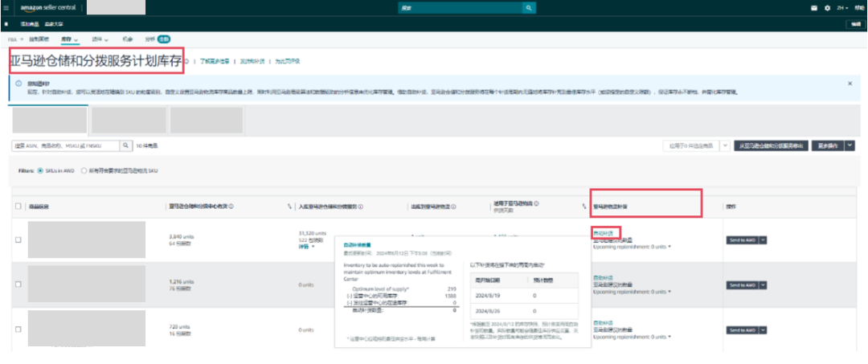Dismiss the blue notice banner
This screenshot has height=364, width=868.
[x=850, y=83]
